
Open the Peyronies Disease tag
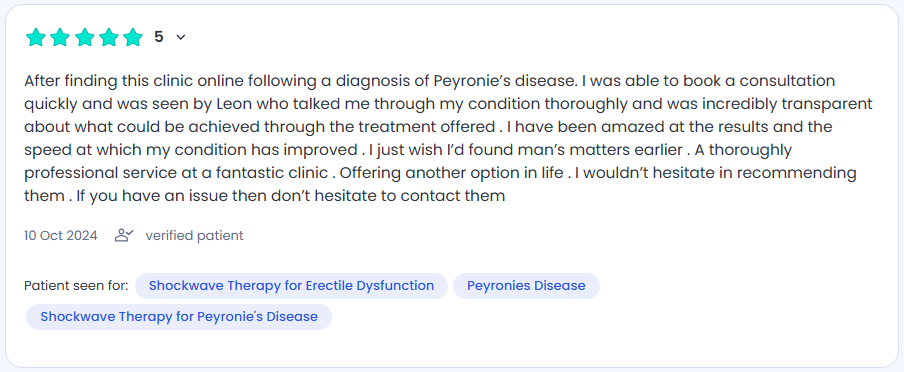pyautogui.click(x=526, y=285)
